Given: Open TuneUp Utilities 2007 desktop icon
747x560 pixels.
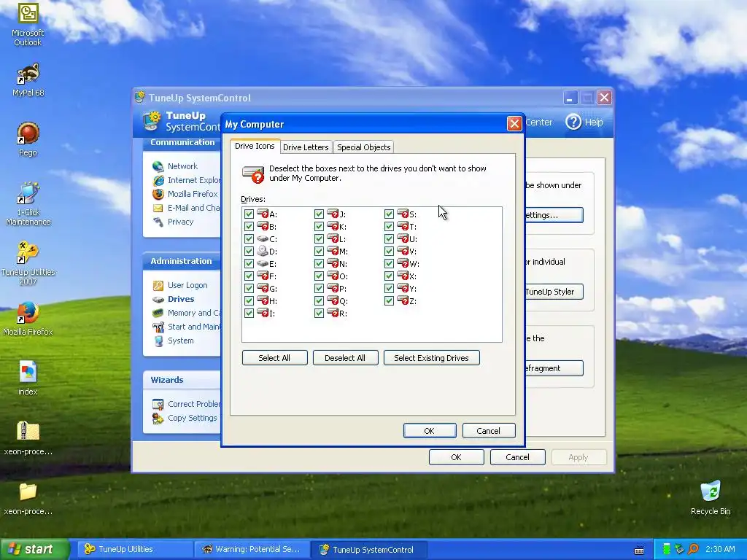Looking at the screenshot, I should click(28, 262).
